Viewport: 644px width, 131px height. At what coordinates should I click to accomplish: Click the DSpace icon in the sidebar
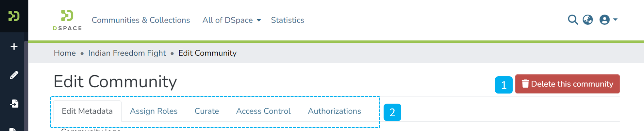(14, 16)
